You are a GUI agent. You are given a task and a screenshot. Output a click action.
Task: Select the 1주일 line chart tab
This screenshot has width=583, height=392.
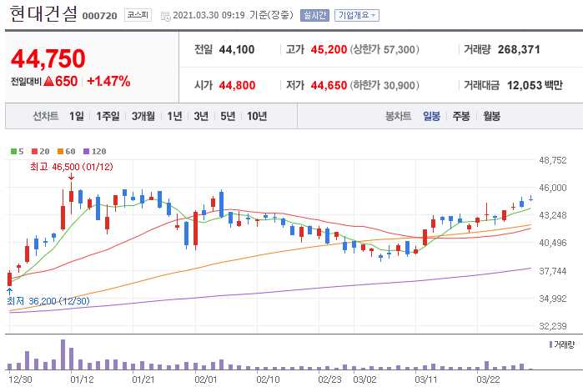click(x=108, y=116)
